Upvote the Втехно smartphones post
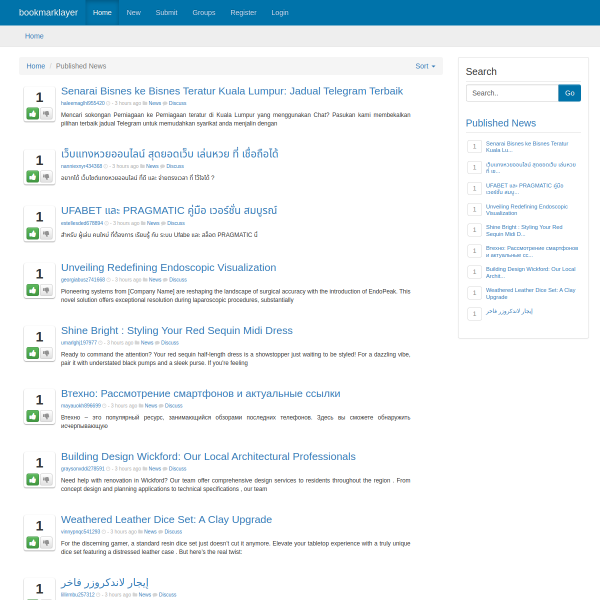The image size is (600, 600). click(33, 416)
